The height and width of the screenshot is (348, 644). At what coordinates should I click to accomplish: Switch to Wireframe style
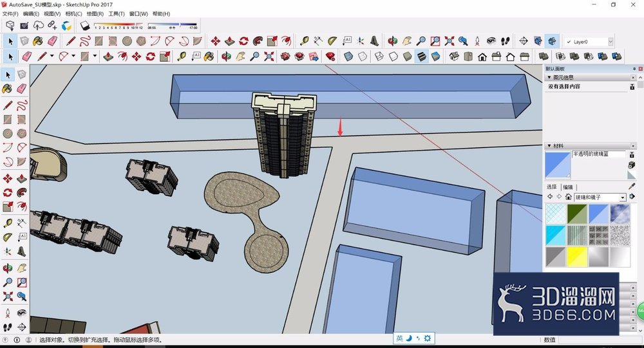(x=379, y=56)
